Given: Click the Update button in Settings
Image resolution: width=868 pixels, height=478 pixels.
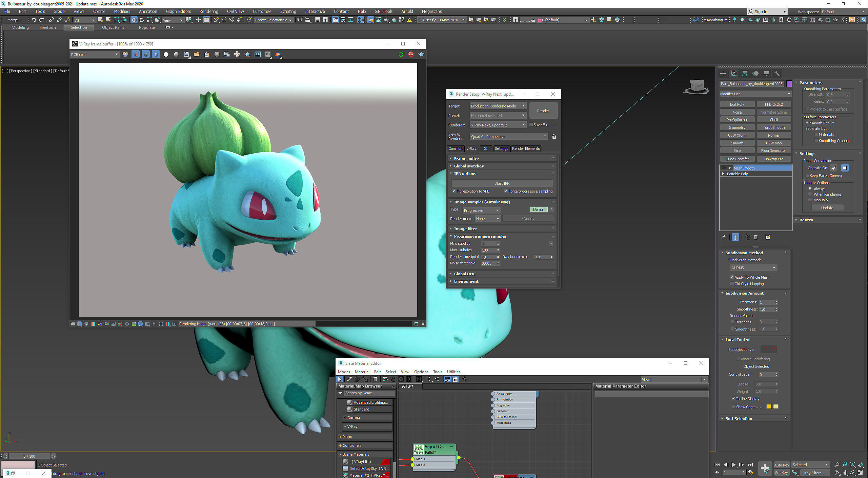Looking at the screenshot, I should (x=827, y=208).
